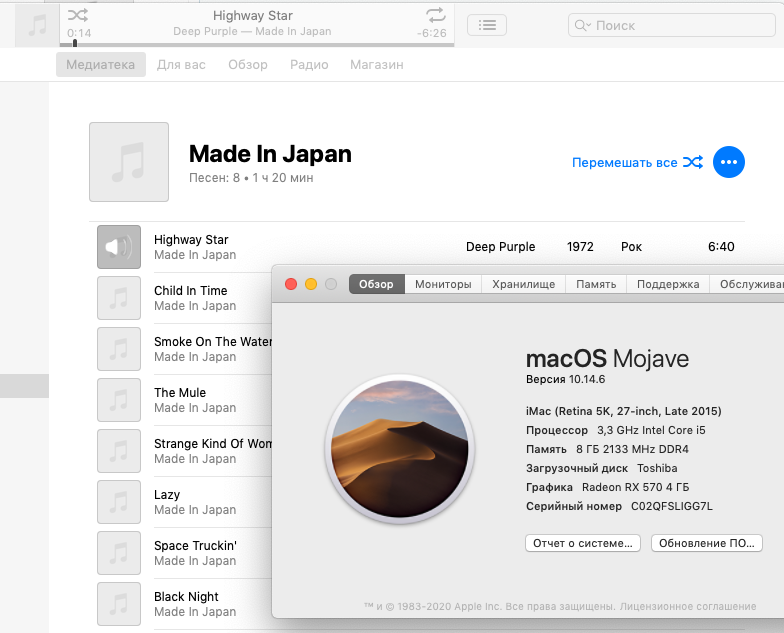Screen dimensions: 784x633
Task: Open Обслуживание tab in About This Mac
Action: (747, 284)
